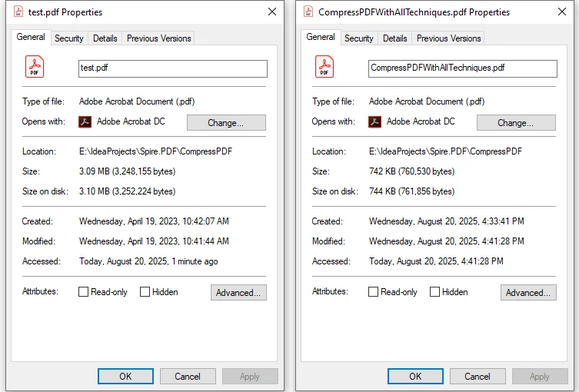
Task: Click the large PDF icon beside CompressPDFWithAllTechniques.pdf name
Action: click(324, 67)
